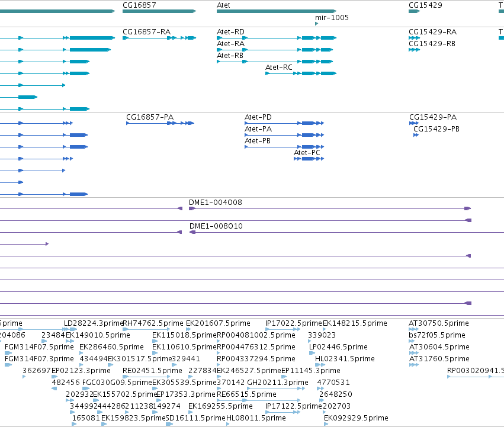Click the CG16857 gene label
Viewport: 504px width, 427px height.
click(139, 5)
